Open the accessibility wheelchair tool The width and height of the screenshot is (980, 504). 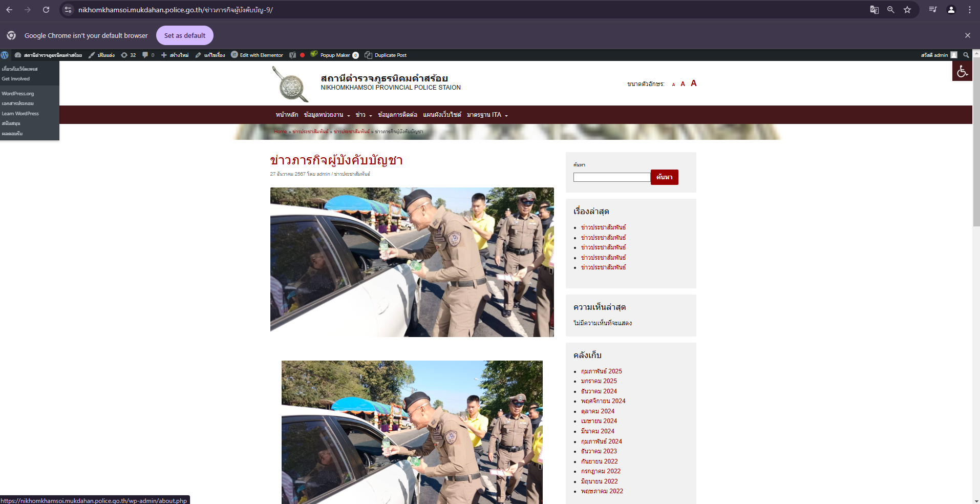coord(962,71)
